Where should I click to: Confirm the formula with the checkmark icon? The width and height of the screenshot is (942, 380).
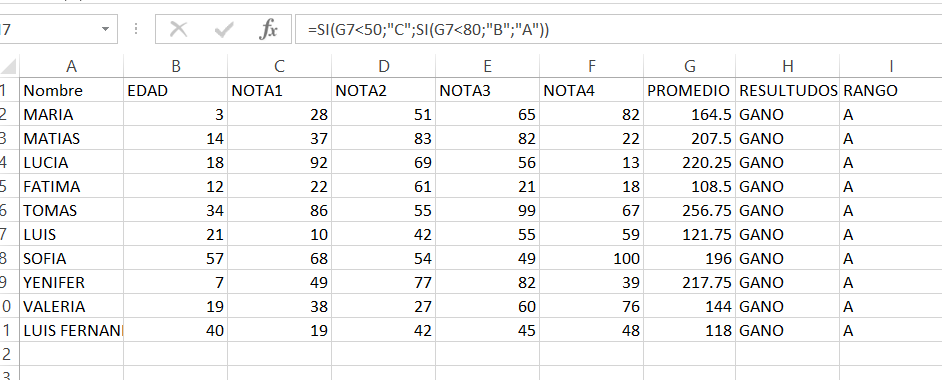[223, 29]
